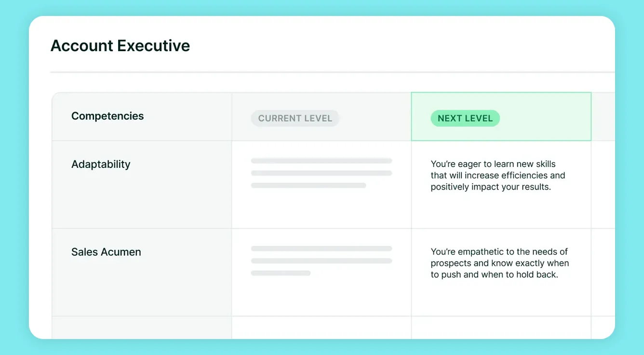Click the Sales Acumen row label
This screenshot has height=355, width=644.
coord(106,251)
